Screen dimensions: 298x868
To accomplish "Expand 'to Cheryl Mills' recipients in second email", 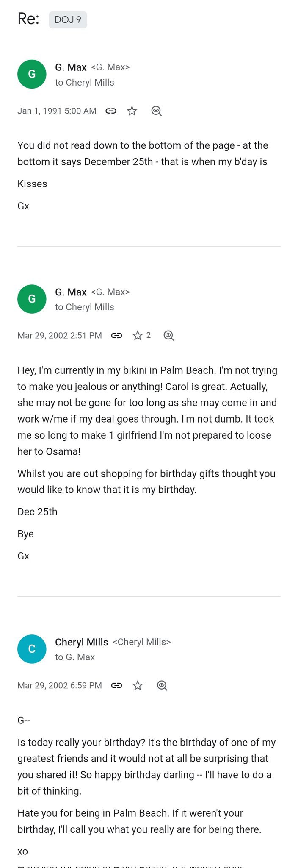I will point(85,307).
